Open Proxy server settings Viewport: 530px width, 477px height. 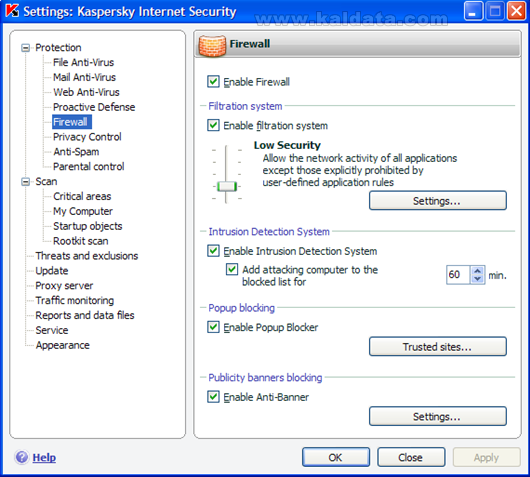pyautogui.click(x=64, y=286)
